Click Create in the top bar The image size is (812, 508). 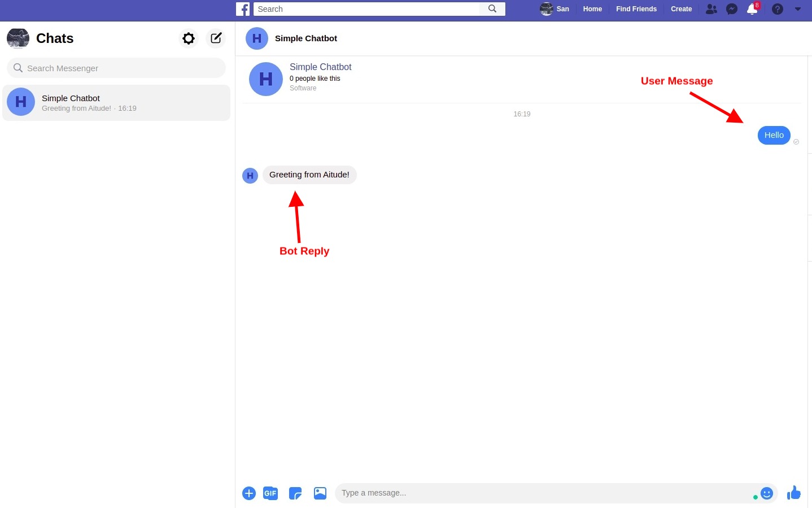tap(682, 9)
